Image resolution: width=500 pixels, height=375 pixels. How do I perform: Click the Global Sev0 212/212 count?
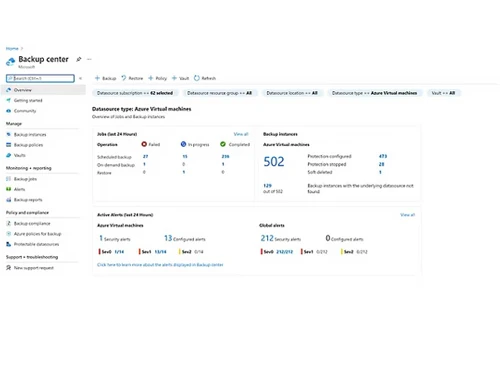click(x=285, y=252)
